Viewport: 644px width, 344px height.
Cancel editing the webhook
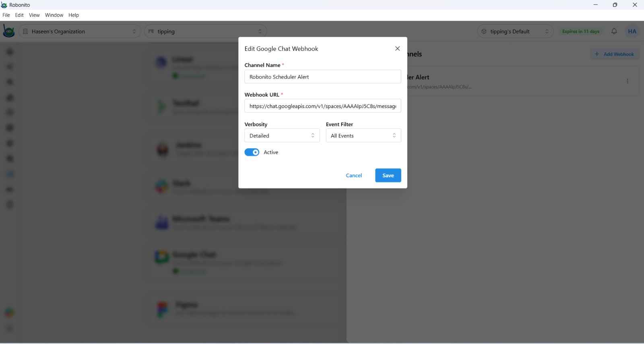point(354,175)
